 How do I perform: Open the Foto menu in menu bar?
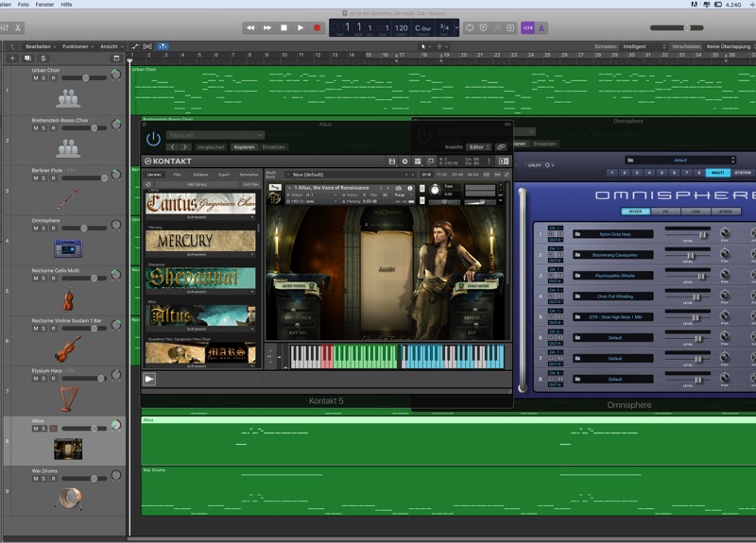tap(23, 5)
